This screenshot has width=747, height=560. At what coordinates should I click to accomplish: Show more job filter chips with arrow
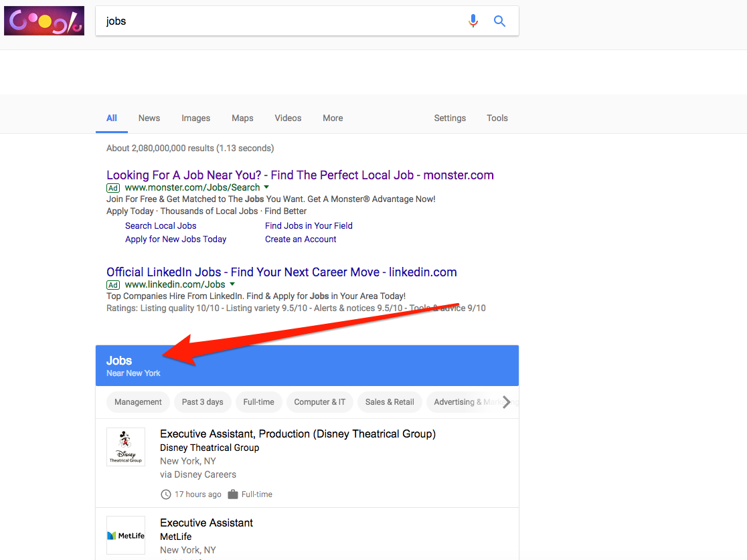(x=507, y=402)
